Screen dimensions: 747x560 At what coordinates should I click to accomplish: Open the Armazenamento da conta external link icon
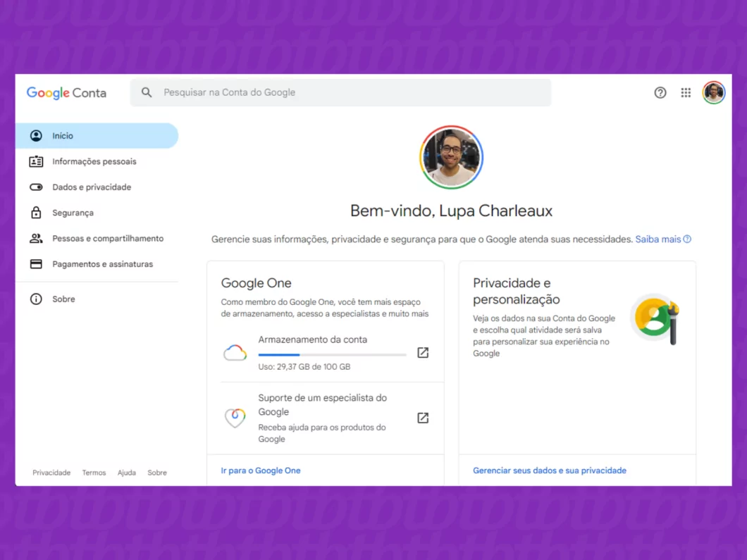(423, 352)
